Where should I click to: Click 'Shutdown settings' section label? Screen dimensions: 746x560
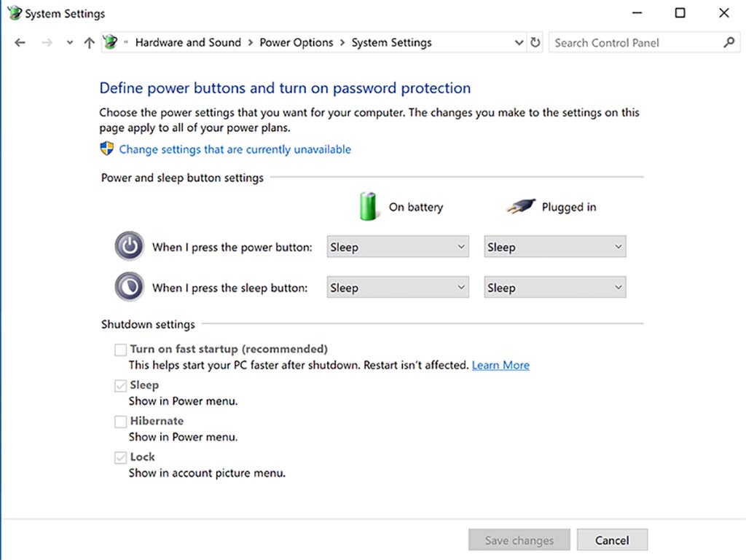point(148,324)
